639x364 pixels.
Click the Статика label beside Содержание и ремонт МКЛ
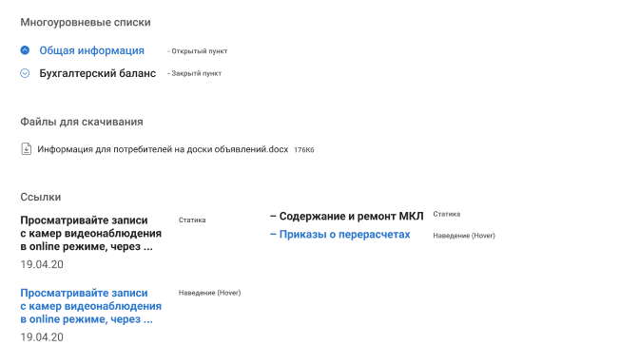coord(447,214)
